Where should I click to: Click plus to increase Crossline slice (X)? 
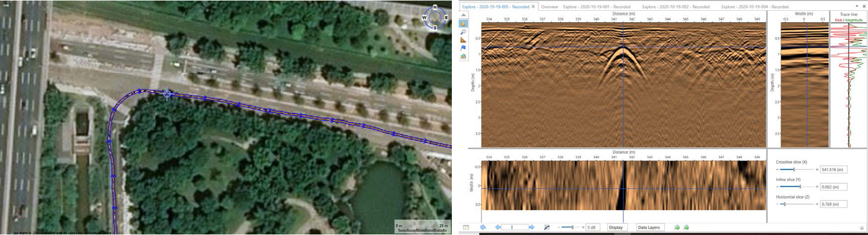(x=817, y=169)
